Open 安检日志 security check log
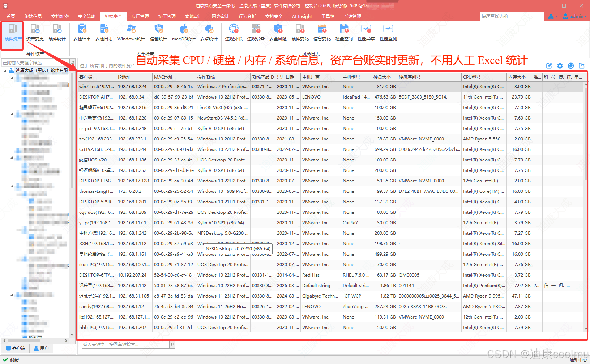Screen dimensions: 590x364 (x=104, y=33)
